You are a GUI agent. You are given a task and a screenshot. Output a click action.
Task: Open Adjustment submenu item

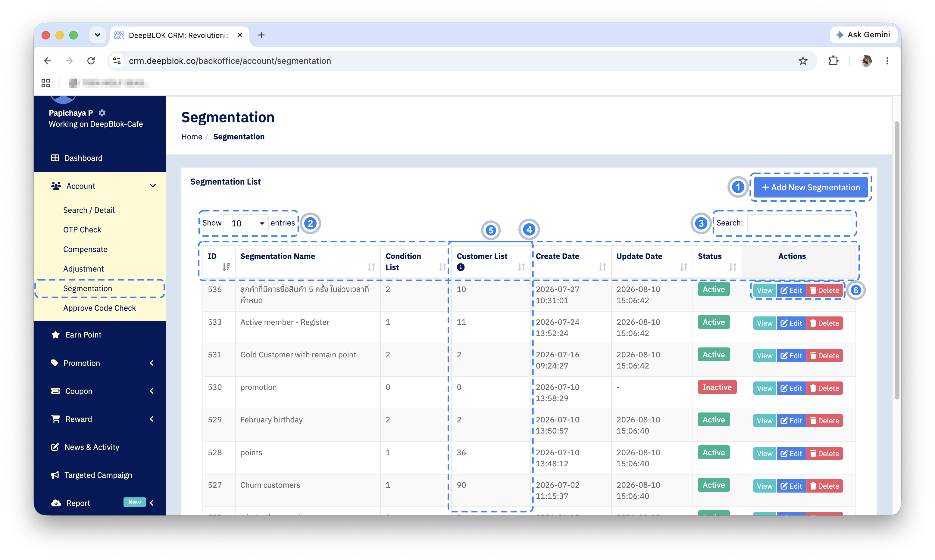coord(83,269)
